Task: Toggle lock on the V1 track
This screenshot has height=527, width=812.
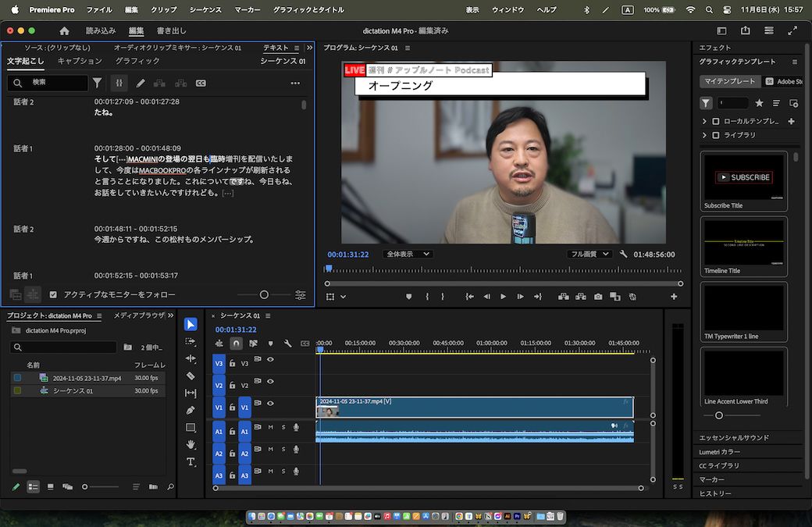Action: (232, 408)
